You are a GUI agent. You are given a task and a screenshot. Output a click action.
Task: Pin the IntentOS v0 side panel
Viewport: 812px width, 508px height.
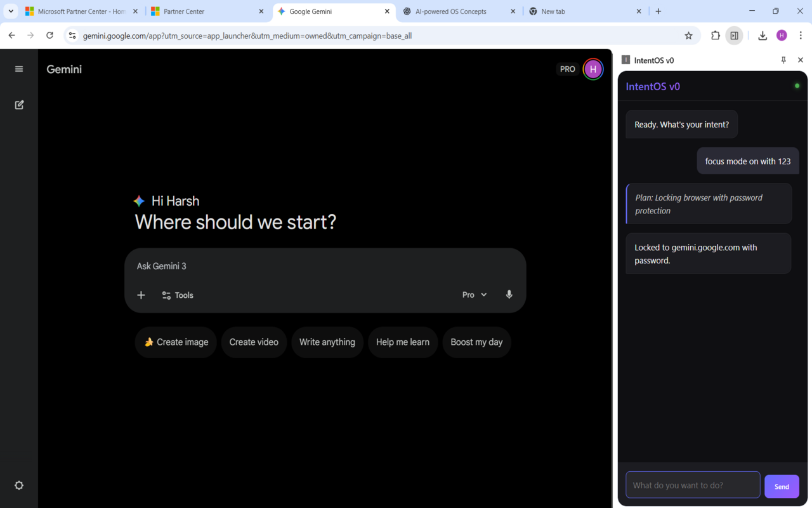(x=783, y=60)
